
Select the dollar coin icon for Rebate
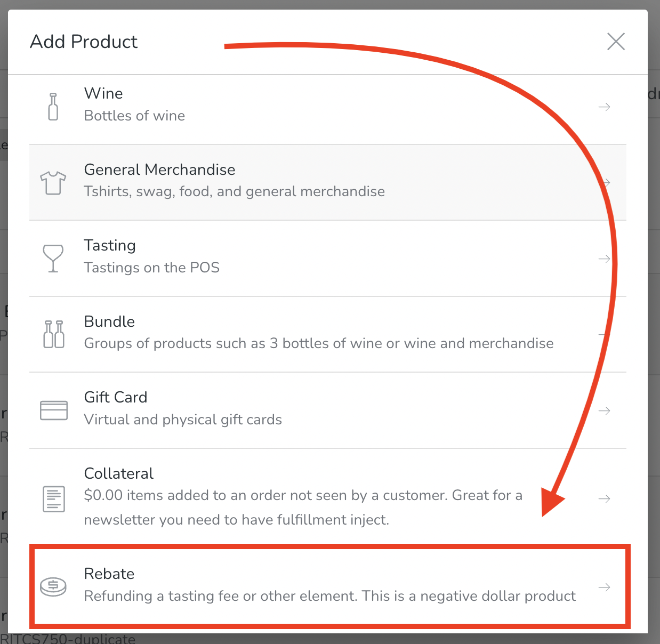53,586
